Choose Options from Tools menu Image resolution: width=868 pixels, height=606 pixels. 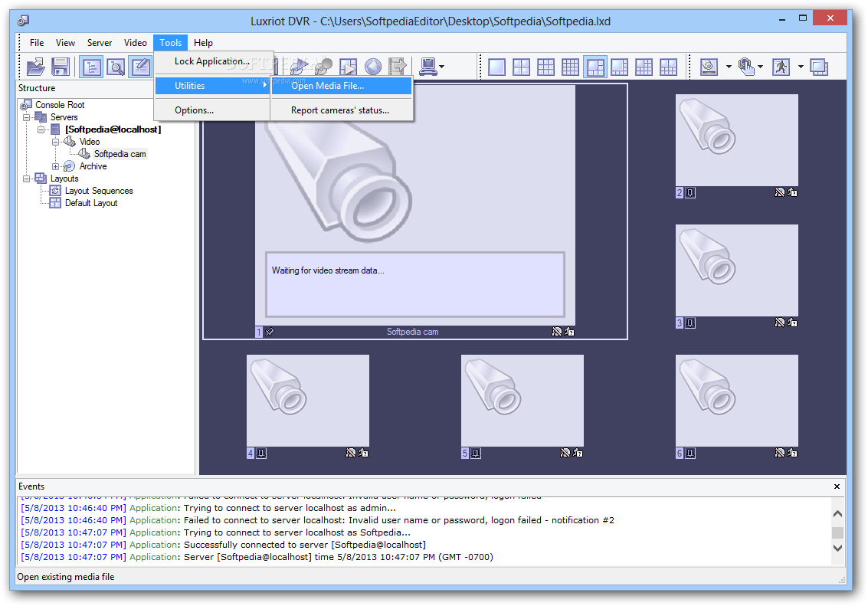[212, 110]
